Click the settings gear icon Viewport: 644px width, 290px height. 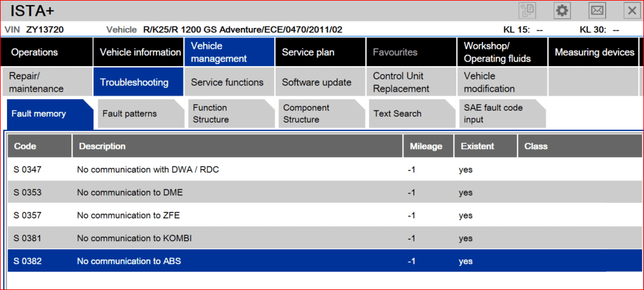[x=562, y=10]
